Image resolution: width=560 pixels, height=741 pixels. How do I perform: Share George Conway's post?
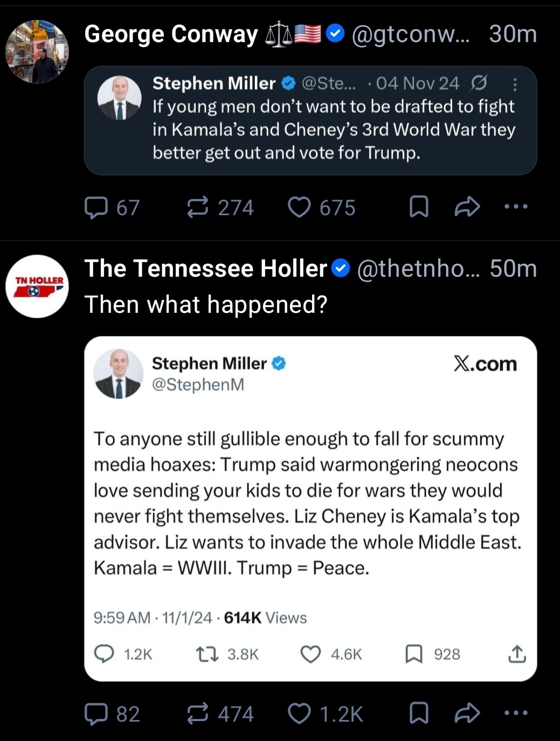(467, 207)
